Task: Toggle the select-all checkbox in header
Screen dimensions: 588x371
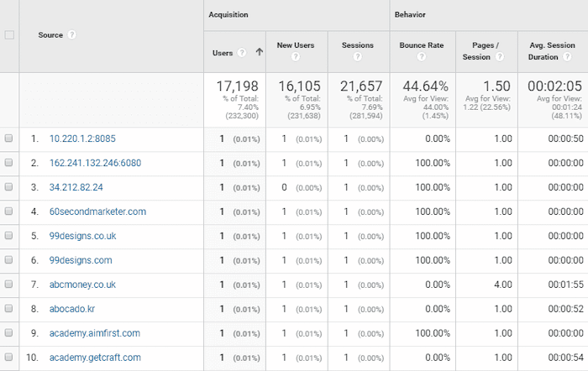Action: tap(9, 35)
